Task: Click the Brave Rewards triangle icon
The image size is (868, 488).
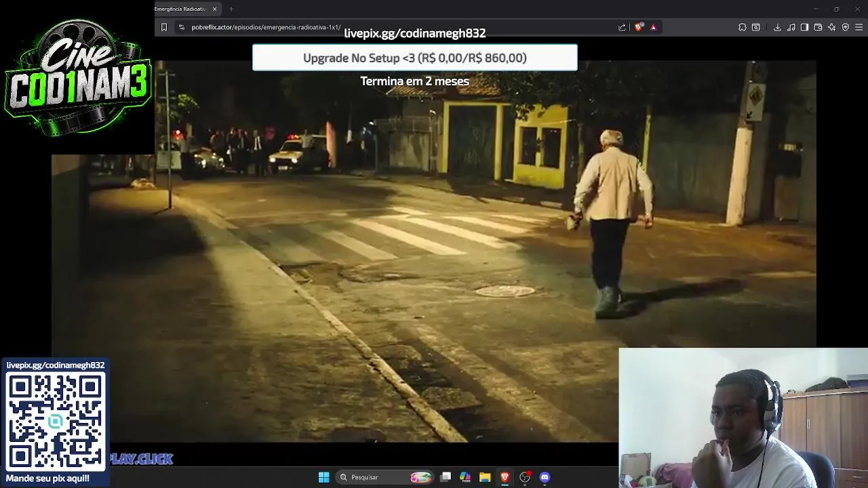Action: tap(653, 27)
